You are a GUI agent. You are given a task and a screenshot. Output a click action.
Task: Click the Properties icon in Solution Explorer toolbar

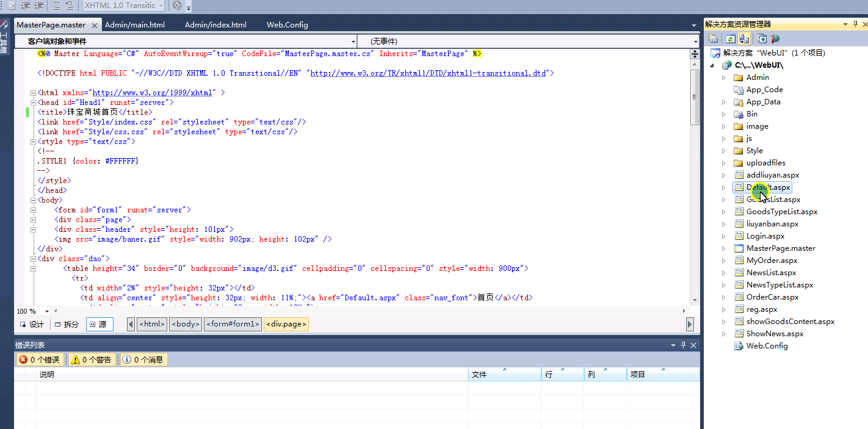[714, 38]
